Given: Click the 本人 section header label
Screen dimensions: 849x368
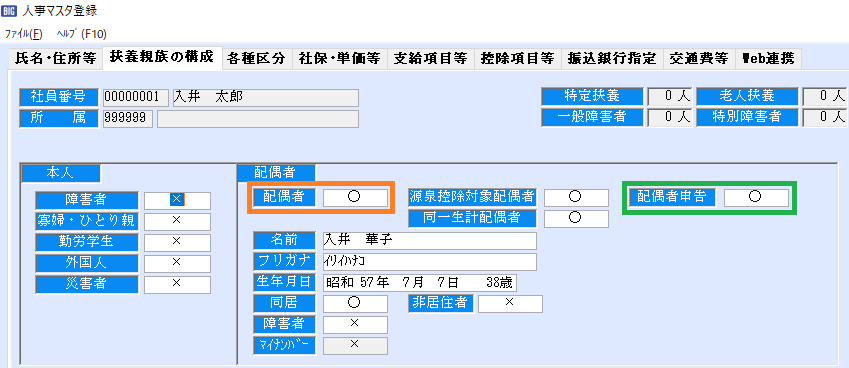Looking at the screenshot, I should (61, 173).
